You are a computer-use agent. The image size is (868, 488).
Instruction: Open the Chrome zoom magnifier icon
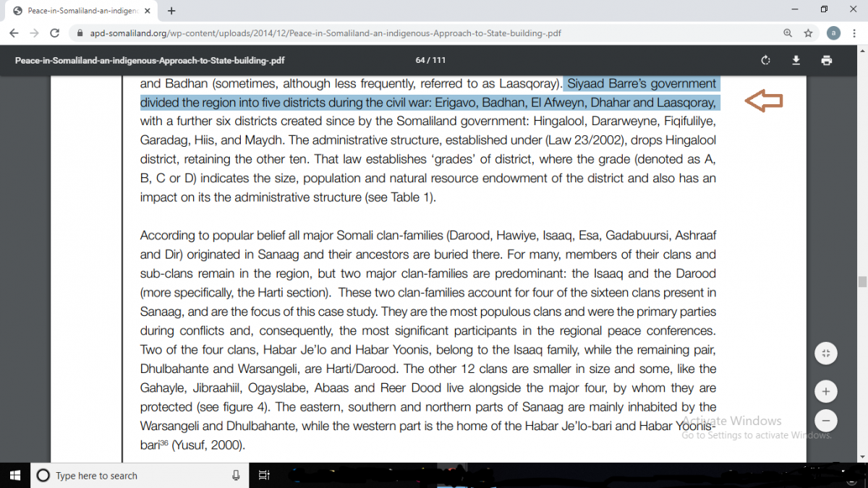[x=788, y=33]
